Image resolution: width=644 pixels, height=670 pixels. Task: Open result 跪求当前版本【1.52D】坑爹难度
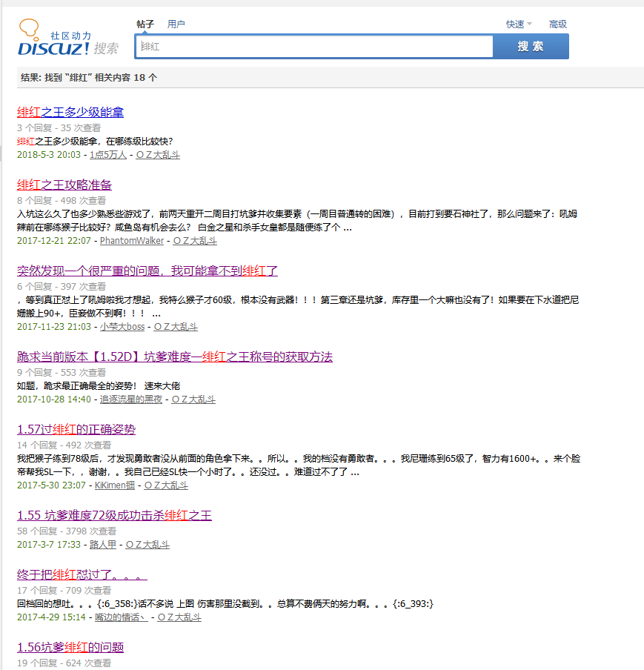175,356
